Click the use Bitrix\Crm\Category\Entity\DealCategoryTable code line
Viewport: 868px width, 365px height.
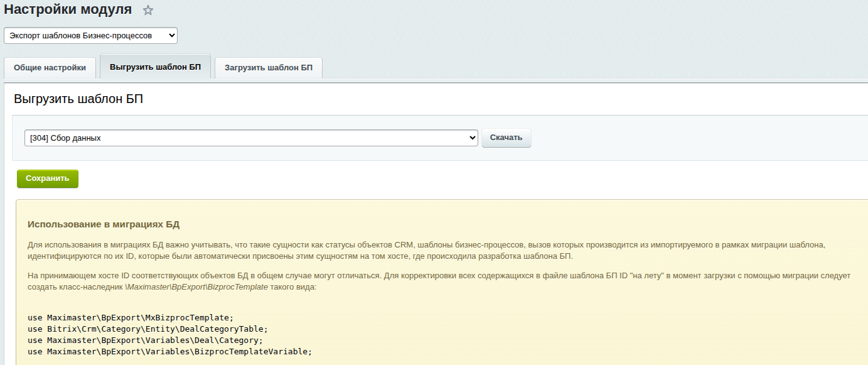148,329
